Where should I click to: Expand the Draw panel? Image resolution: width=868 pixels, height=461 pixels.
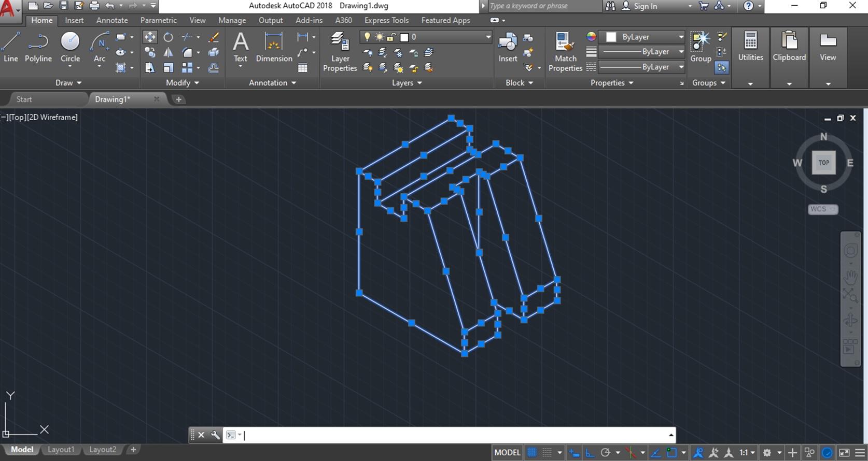[68, 83]
